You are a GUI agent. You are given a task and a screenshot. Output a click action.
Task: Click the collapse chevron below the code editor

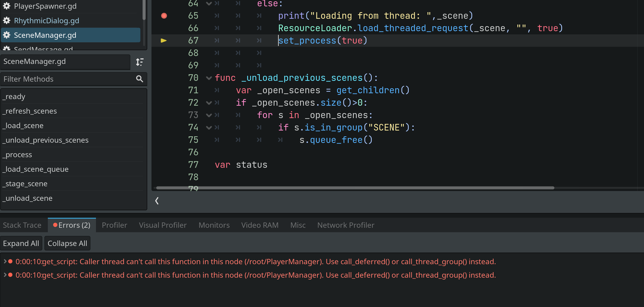pos(157,201)
